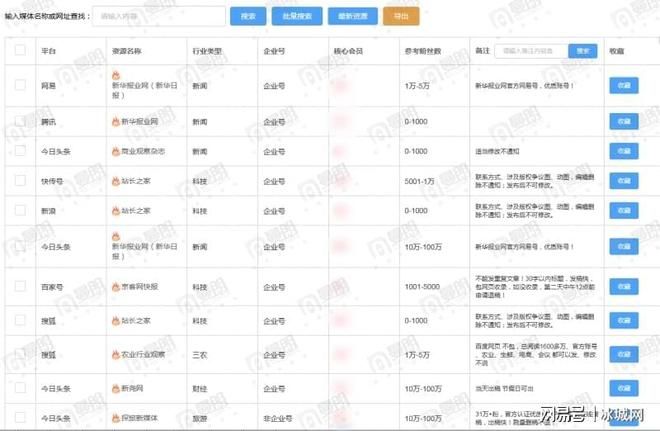Screen dimensions: 660x431
Task: Click the hot icon beside 腾讯 新华报业网
Action: [x=116, y=122]
